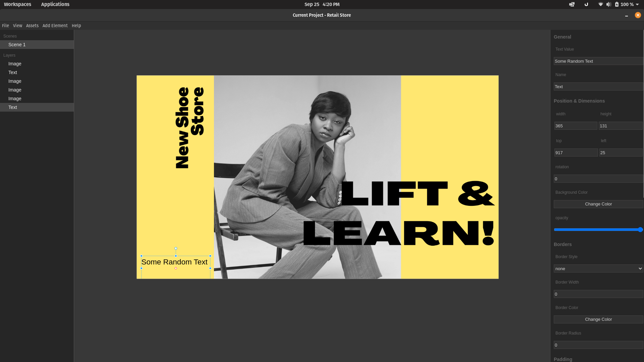Open the Border Style dropdown

(598, 268)
